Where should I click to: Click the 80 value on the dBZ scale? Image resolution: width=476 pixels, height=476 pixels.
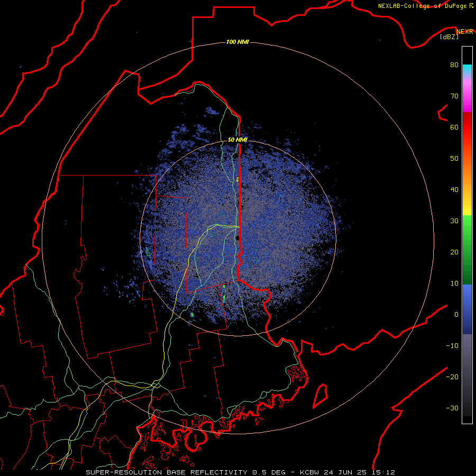[x=454, y=65]
